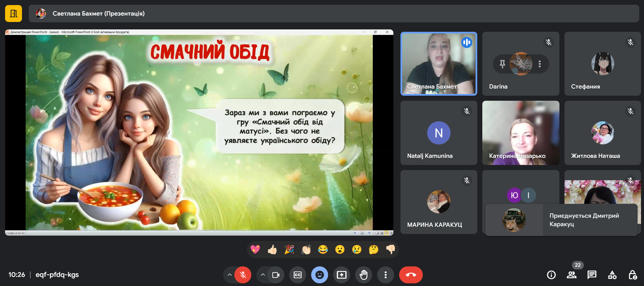
Task: Expand video settings chevron beside camera
Action: click(x=263, y=275)
